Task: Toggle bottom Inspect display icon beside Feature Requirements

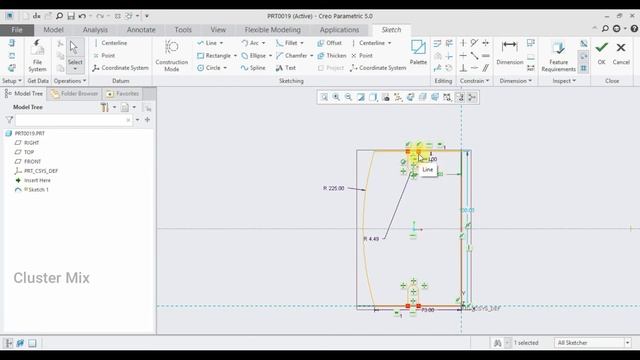Action: (x=584, y=68)
